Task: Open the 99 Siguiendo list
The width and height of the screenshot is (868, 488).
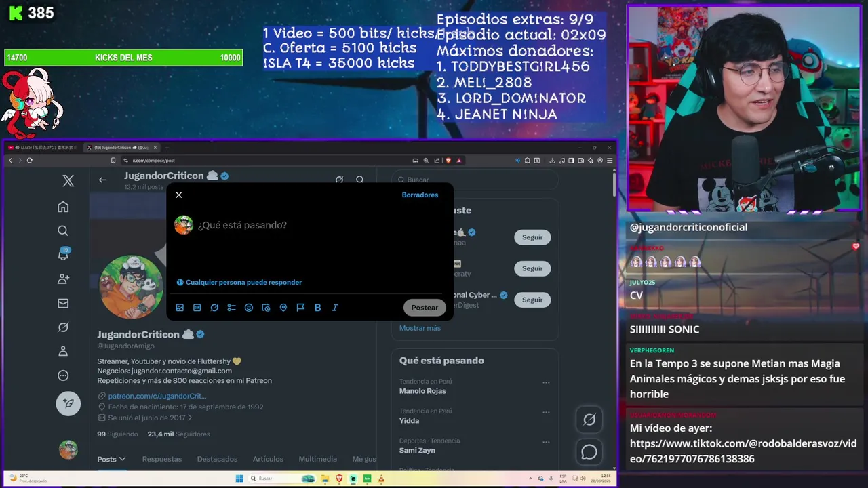Action: [117, 434]
